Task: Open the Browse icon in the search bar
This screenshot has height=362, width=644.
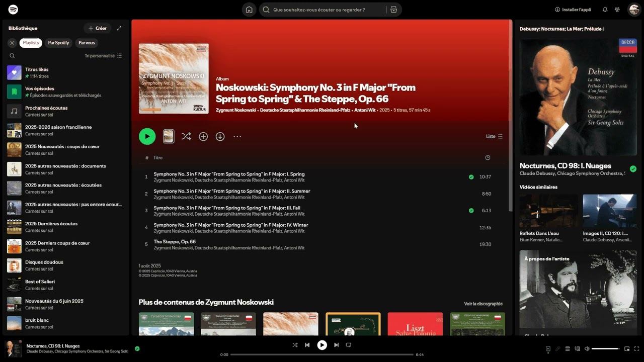Action: click(393, 10)
